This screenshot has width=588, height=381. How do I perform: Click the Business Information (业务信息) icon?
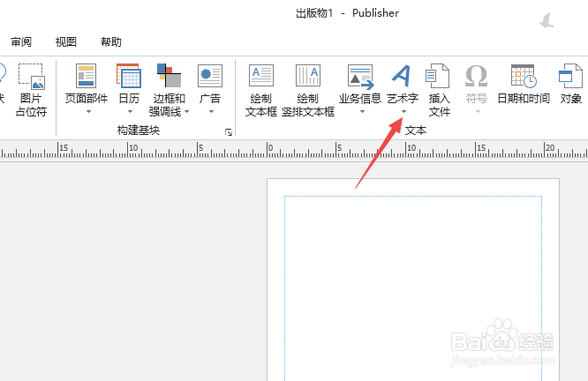[x=360, y=77]
